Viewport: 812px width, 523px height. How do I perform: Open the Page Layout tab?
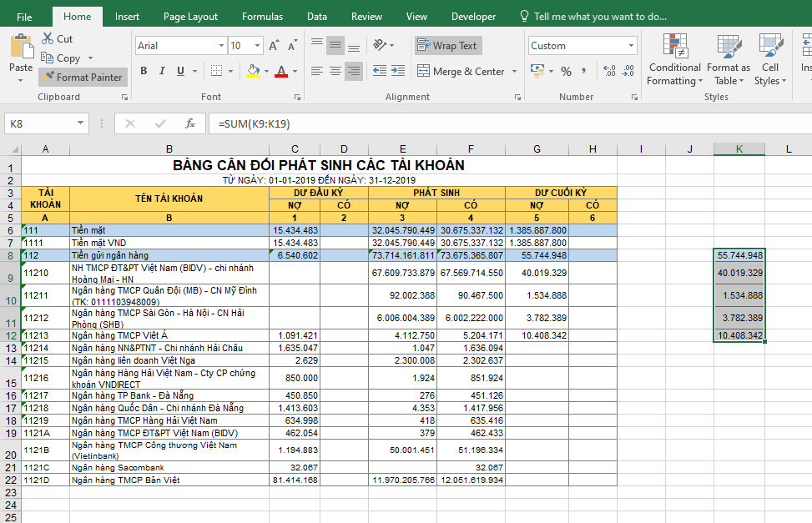(x=190, y=17)
